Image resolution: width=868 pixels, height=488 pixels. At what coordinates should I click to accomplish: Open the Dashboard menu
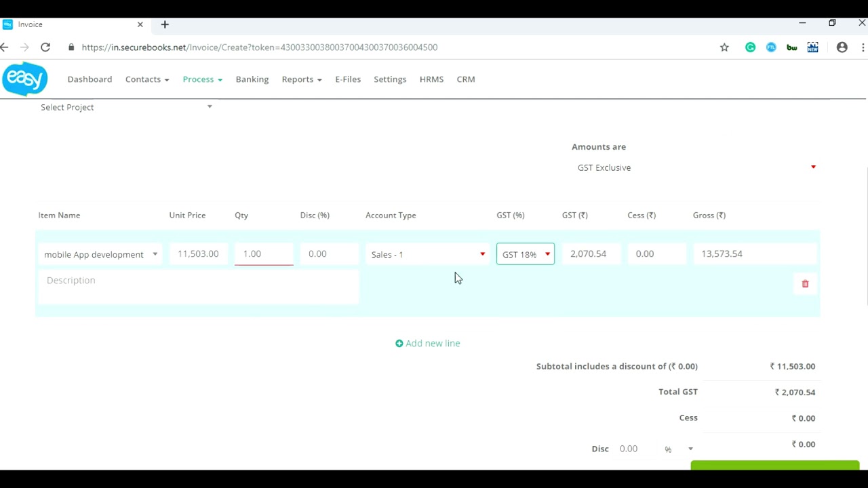point(90,79)
